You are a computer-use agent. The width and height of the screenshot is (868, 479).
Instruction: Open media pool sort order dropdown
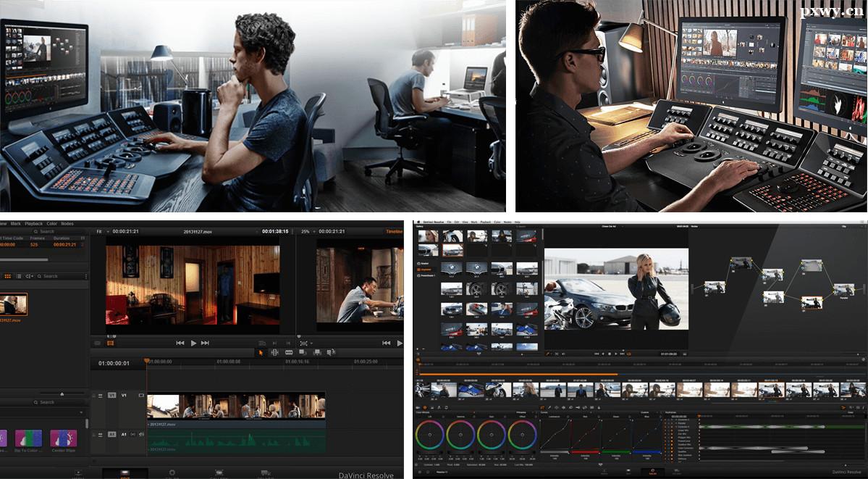[30, 276]
